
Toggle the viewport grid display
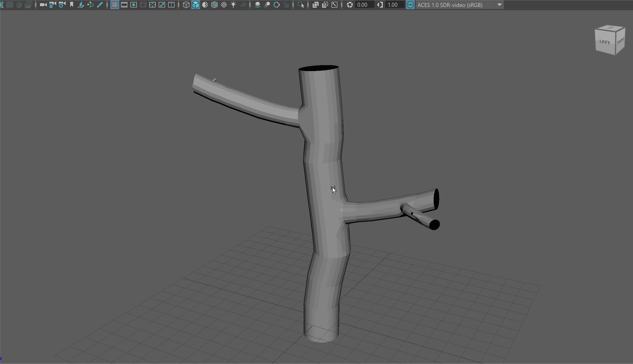(x=115, y=5)
